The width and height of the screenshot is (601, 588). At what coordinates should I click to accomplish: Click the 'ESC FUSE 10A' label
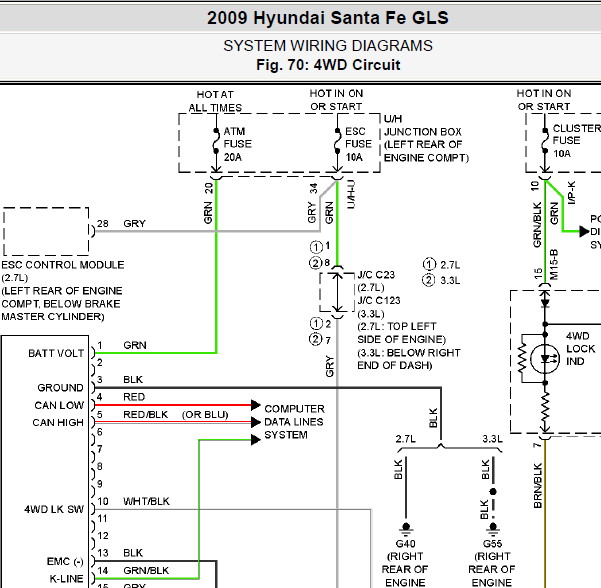pyautogui.click(x=358, y=144)
